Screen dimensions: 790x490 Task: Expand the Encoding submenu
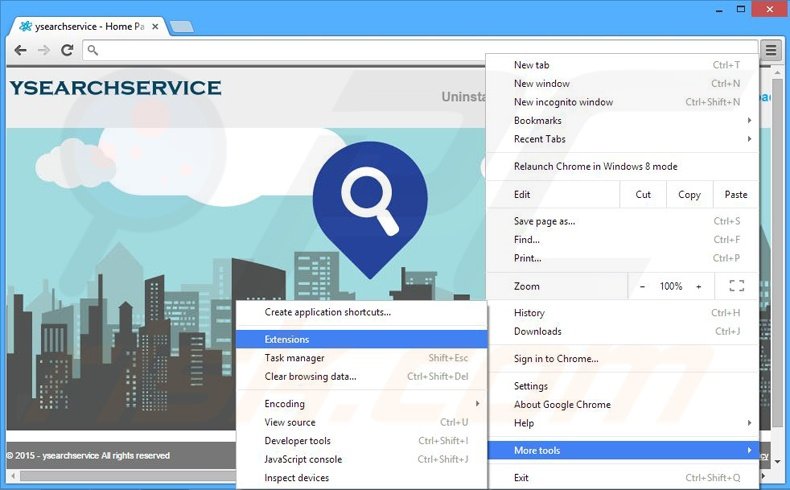point(362,404)
